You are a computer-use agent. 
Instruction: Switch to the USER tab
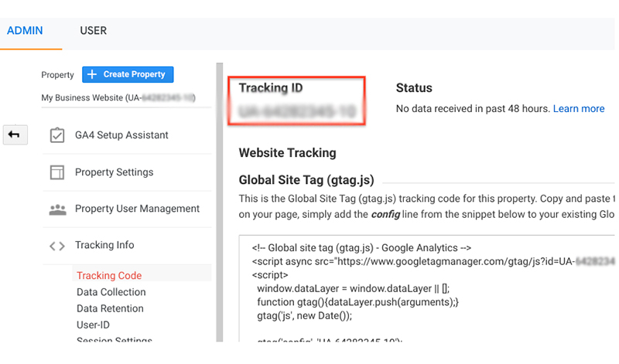tap(93, 31)
